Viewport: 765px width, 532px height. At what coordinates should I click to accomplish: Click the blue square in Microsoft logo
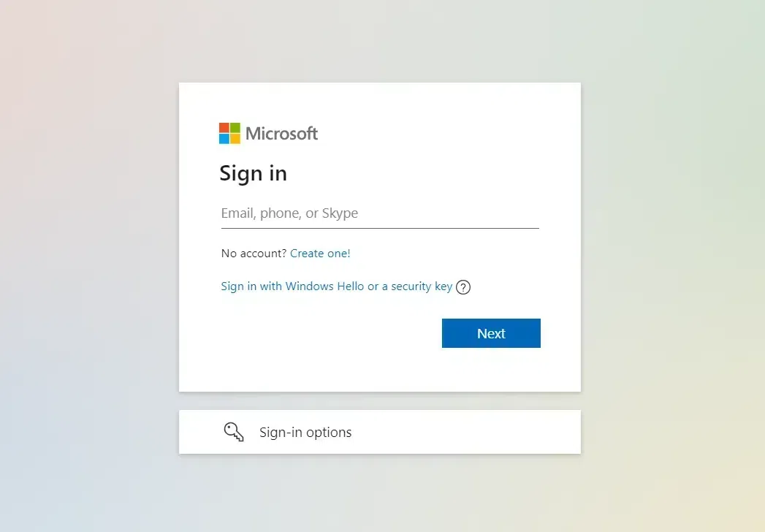[224, 139]
